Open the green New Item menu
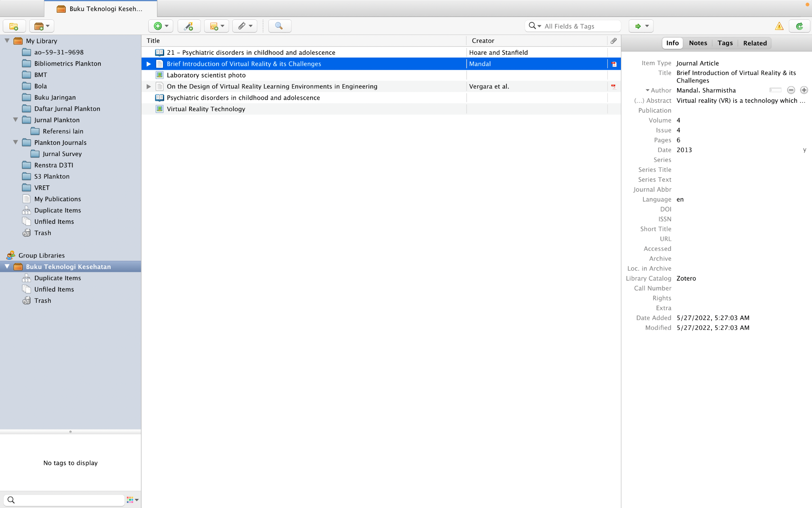This screenshot has width=812, height=508. click(161, 26)
